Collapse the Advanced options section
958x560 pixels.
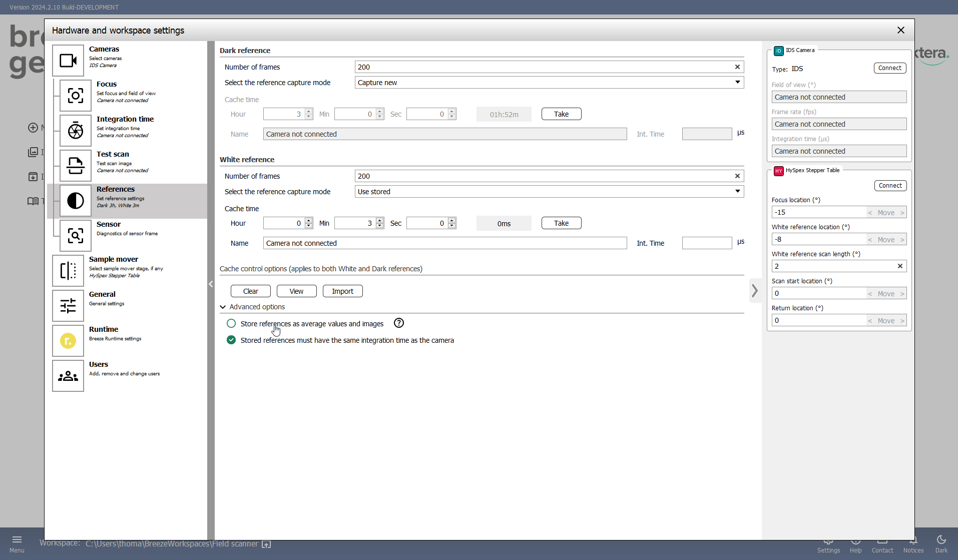pyautogui.click(x=223, y=307)
